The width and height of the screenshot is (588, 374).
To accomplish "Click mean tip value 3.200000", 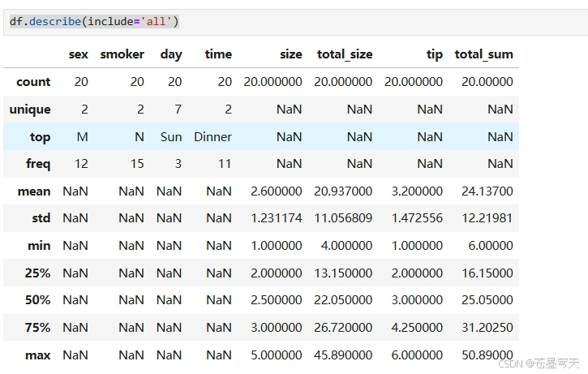I will tap(417, 191).
